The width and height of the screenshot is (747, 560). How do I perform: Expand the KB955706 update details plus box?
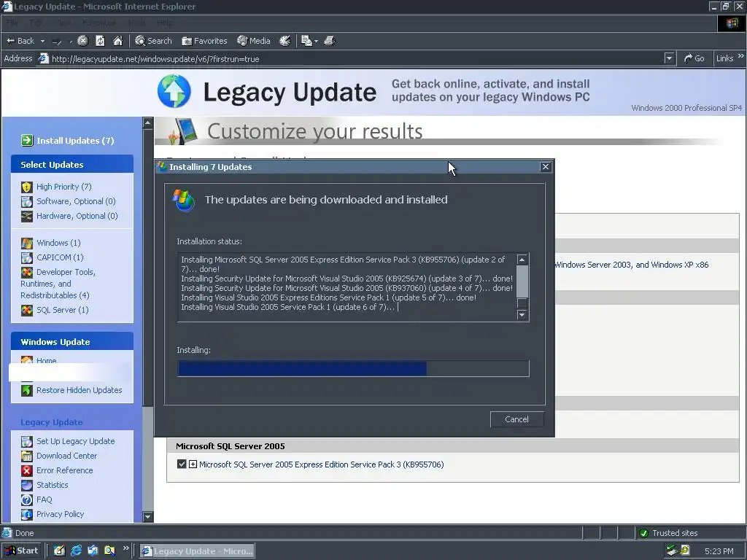(x=193, y=464)
